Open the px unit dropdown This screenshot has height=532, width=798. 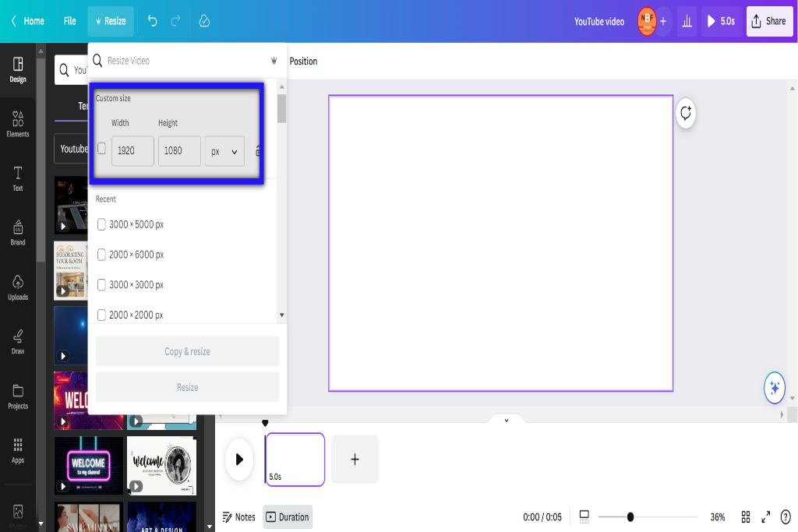(x=224, y=151)
